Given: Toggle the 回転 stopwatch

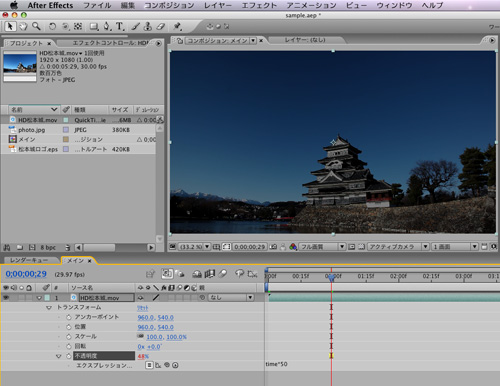Looking at the screenshot, I should (x=69, y=346).
